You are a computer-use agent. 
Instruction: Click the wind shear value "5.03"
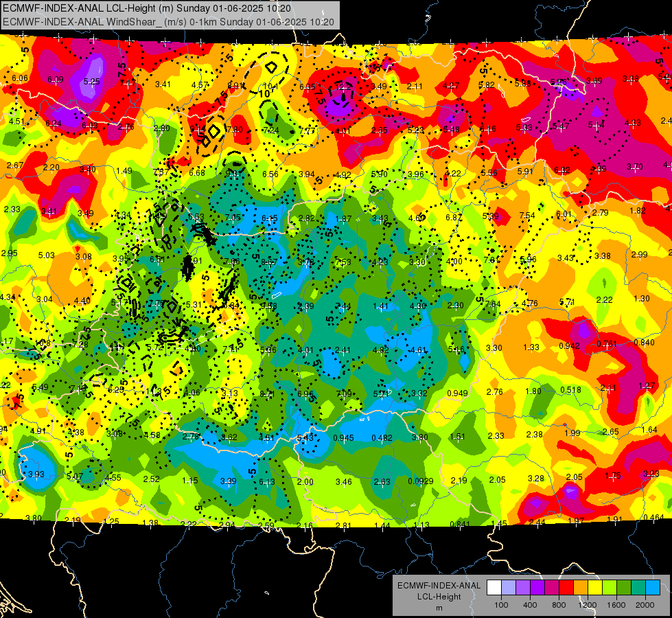(x=46, y=255)
